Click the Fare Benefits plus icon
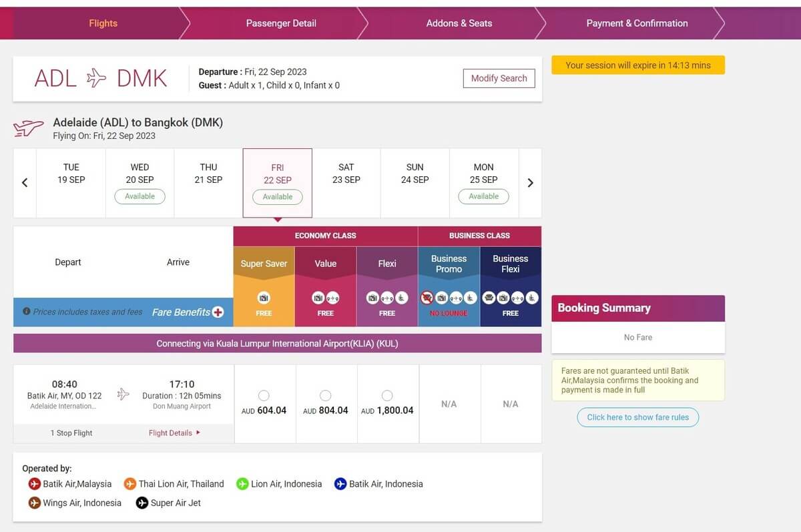Viewport: 801px width, 532px height. click(218, 312)
